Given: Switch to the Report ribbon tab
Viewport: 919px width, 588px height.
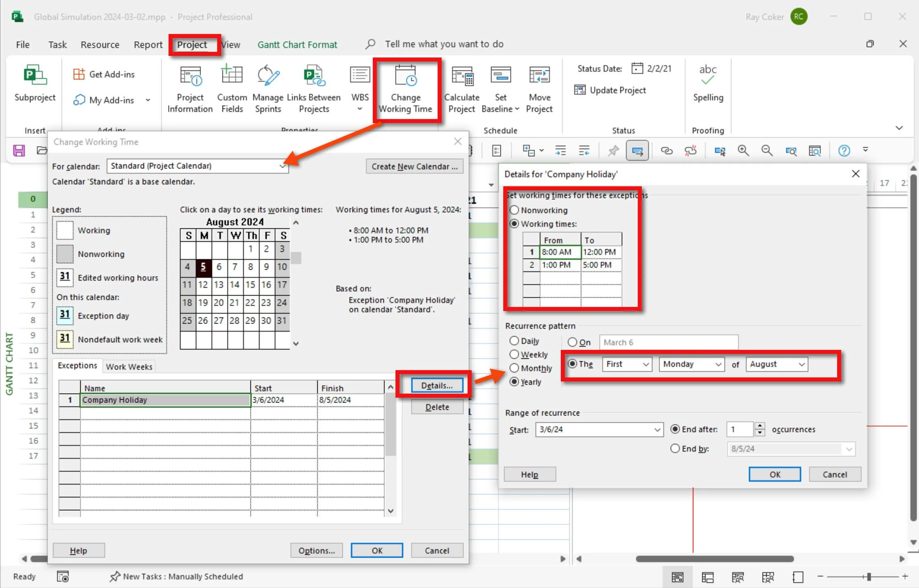Looking at the screenshot, I should (148, 45).
